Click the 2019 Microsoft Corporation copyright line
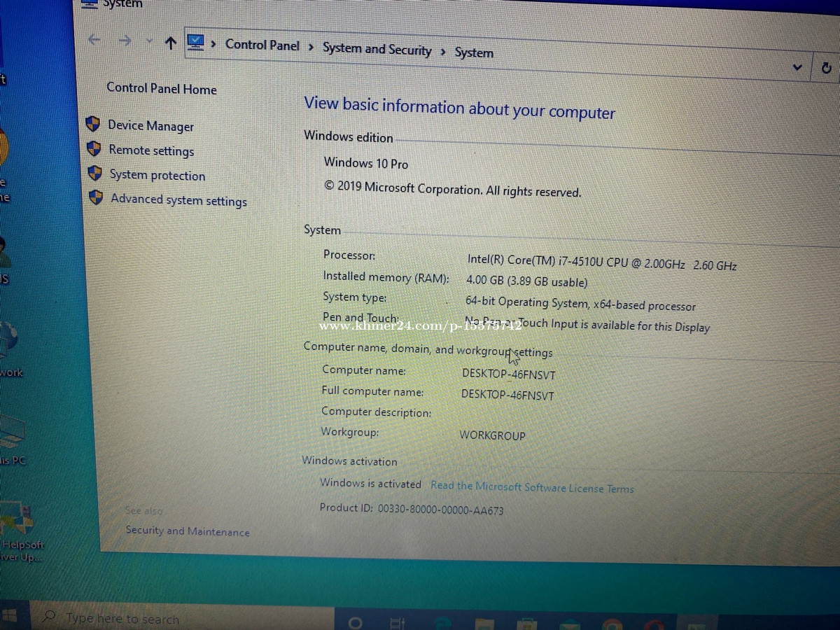The height and width of the screenshot is (630, 840). (x=452, y=189)
